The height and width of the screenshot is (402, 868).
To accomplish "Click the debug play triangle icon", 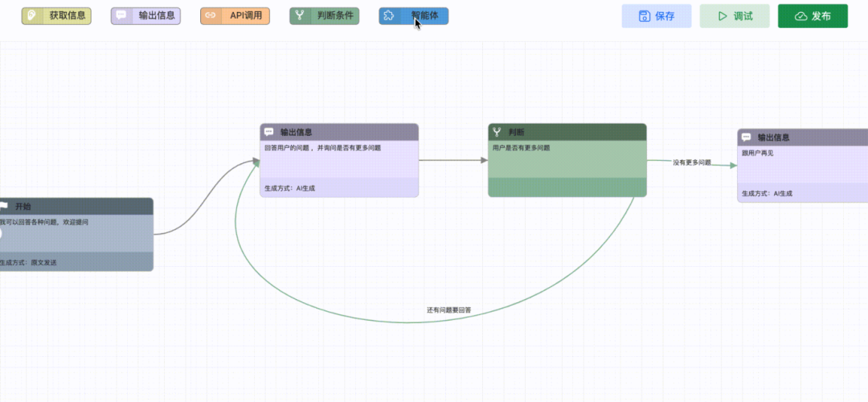I will [722, 16].
